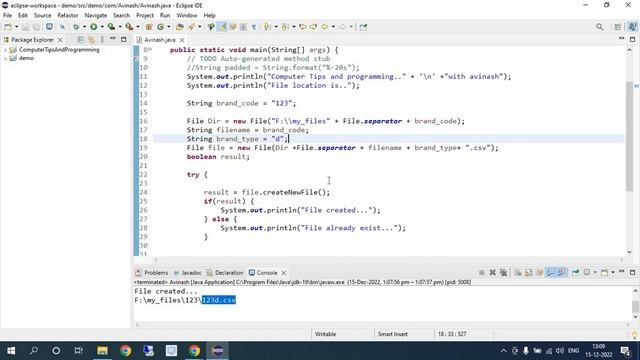Screen dimensions: 640x360
Task: Click Remove All Terminated Launches icon
Action: coord(503,273)
